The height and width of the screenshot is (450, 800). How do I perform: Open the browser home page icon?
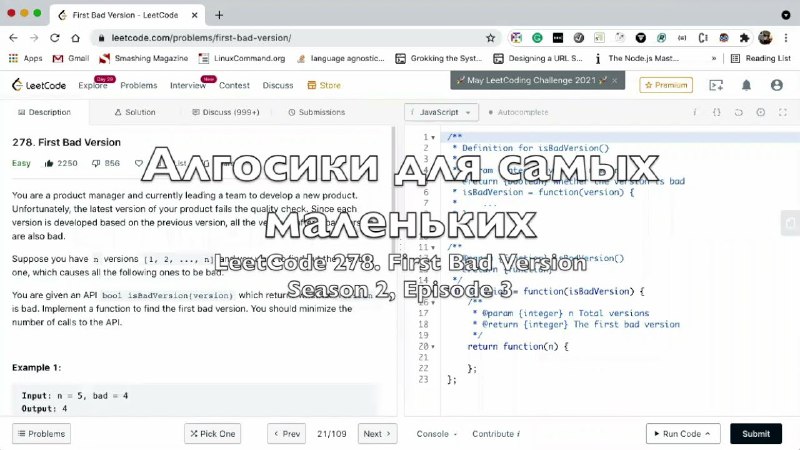(x=76, y=38)
